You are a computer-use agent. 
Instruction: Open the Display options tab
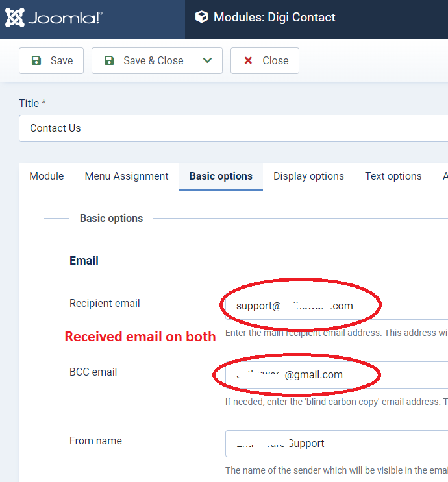308,176
